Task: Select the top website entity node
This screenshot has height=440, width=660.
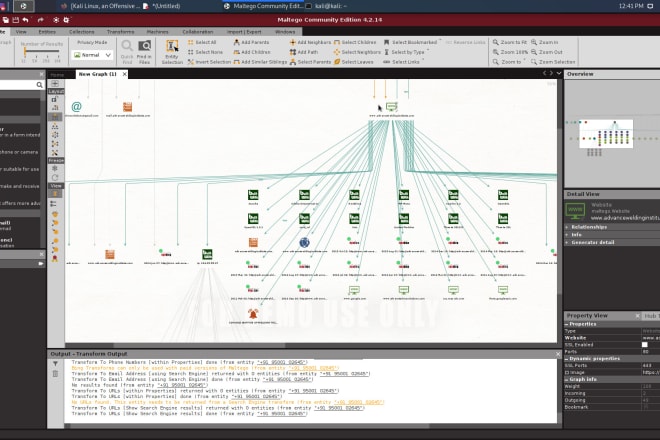Action: (x=391, y=107)
